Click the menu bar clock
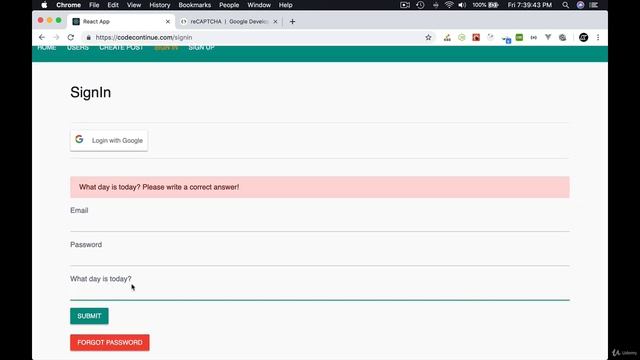 530,5
